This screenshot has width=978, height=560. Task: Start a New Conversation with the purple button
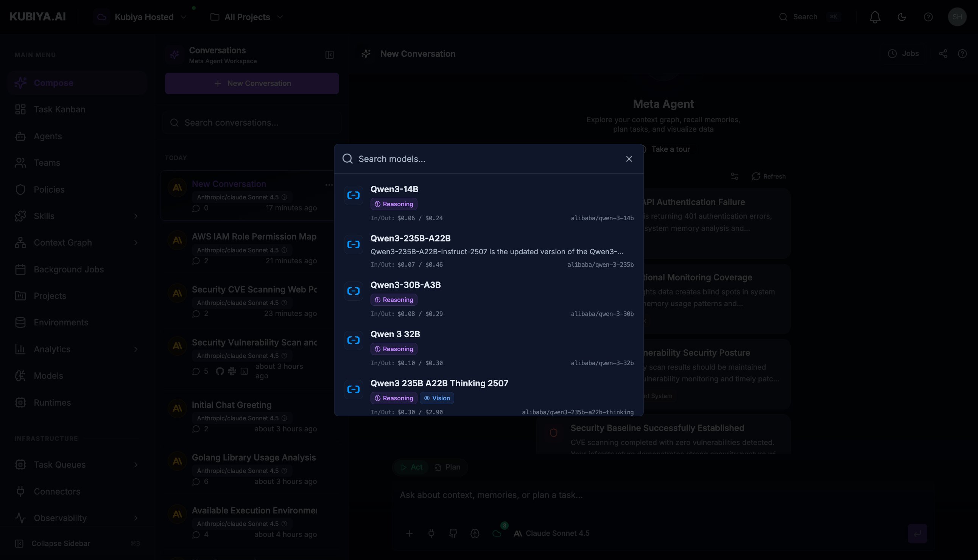252,84
